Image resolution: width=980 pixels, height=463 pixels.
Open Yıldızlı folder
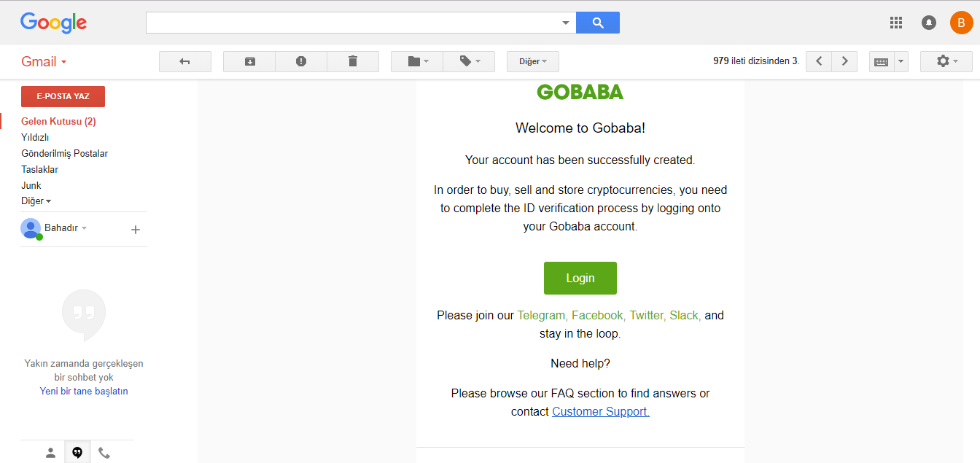coord(35,138)
